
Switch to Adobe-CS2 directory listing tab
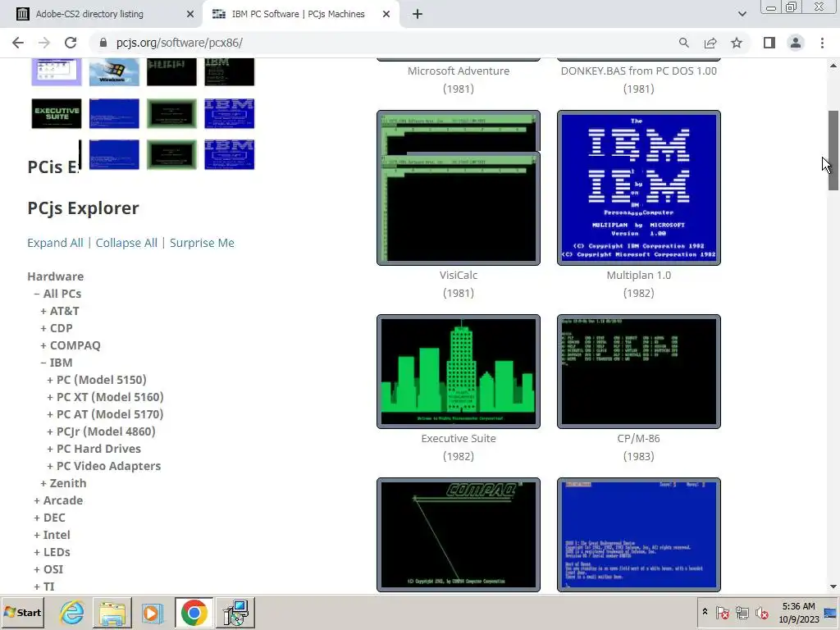click(x=89, y=14)
